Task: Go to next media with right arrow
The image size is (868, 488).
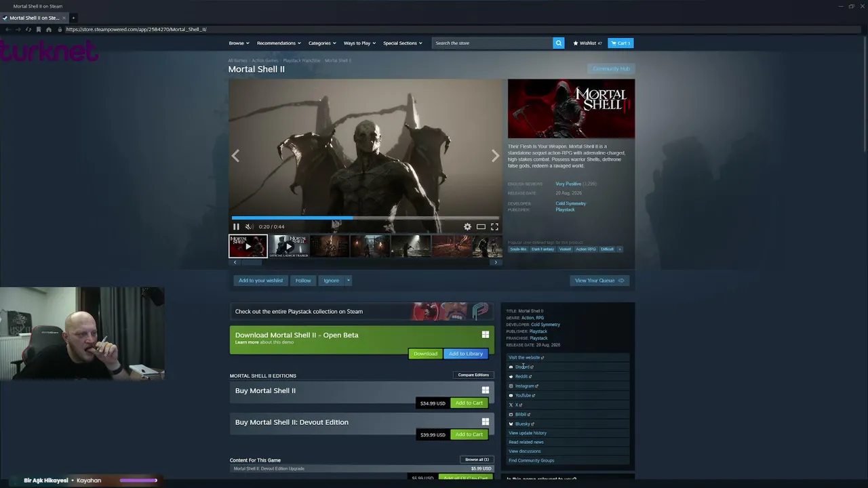Action: [x=495, y=156]
